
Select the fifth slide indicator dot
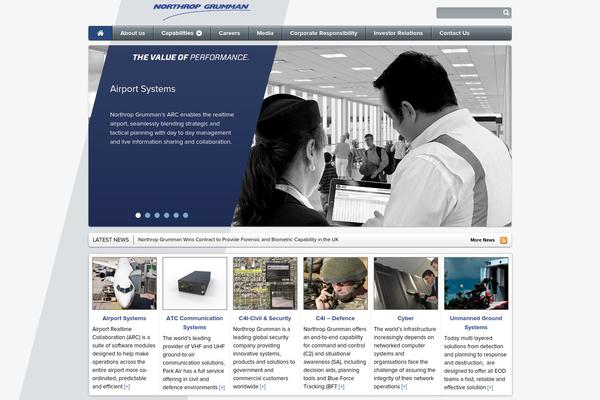(x=176, y=216)
